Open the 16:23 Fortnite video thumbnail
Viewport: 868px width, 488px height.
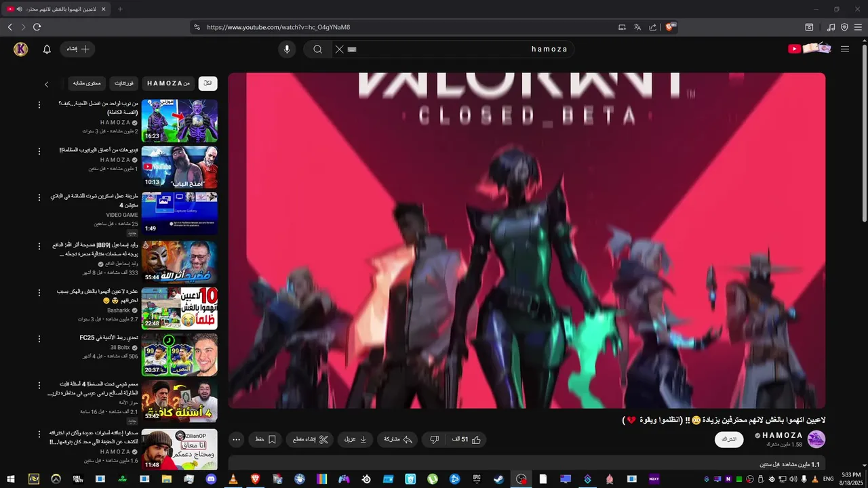(180, 121)
